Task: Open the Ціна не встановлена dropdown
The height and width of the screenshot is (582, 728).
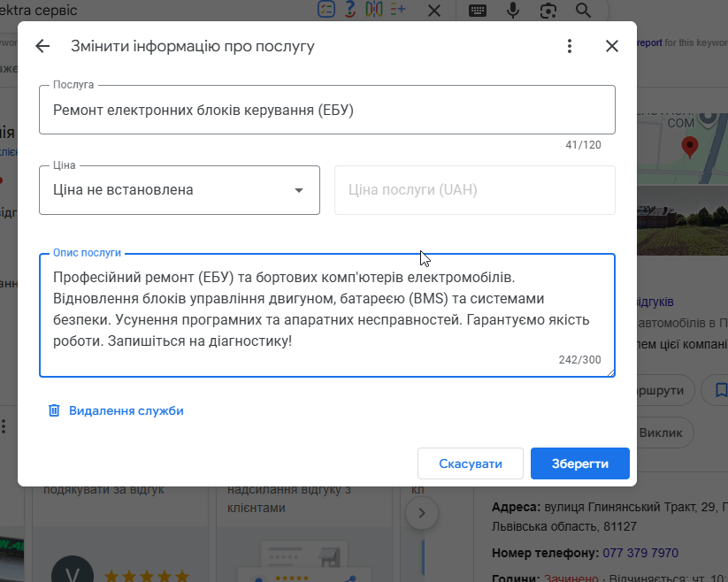Action: [180, 190]
